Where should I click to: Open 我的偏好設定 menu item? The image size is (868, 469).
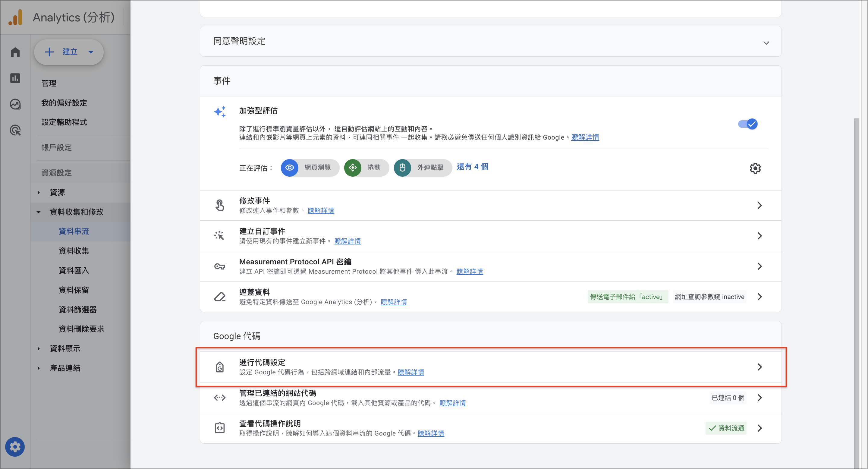(64, 103)
